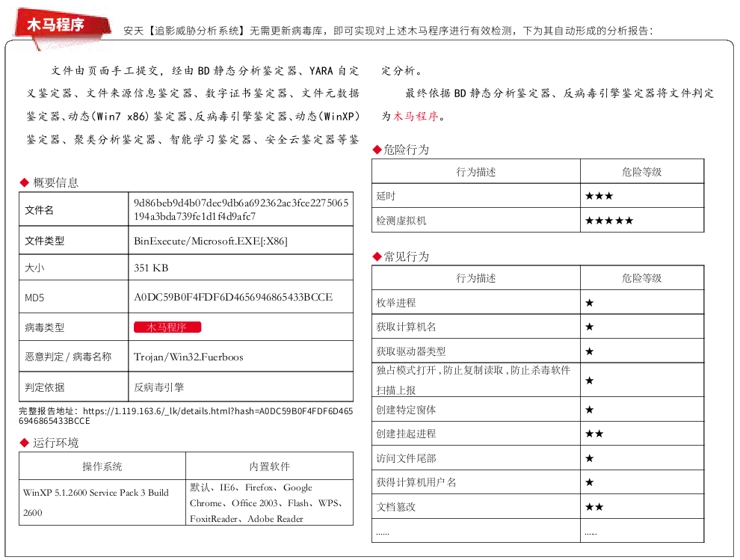Select the 危险行为 section heading

(407, 150)
